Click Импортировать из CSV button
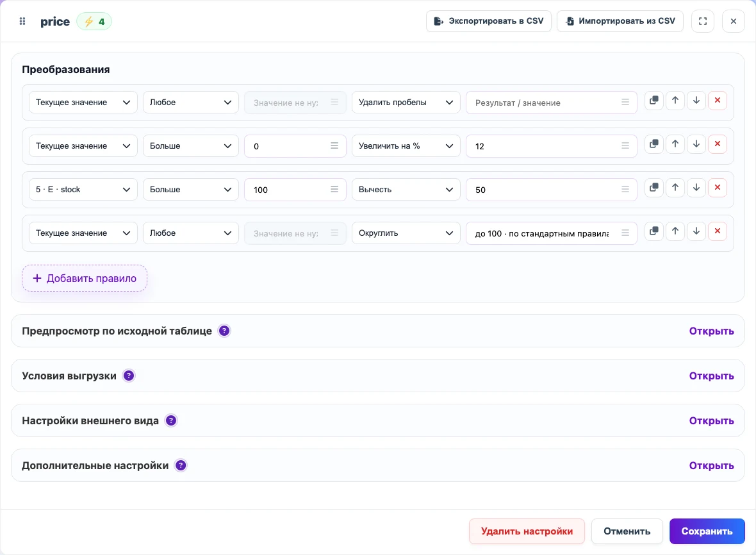Image resolution: width=756 pixels, height=555 pixels. pyautogui.click(x=620, y=21)
